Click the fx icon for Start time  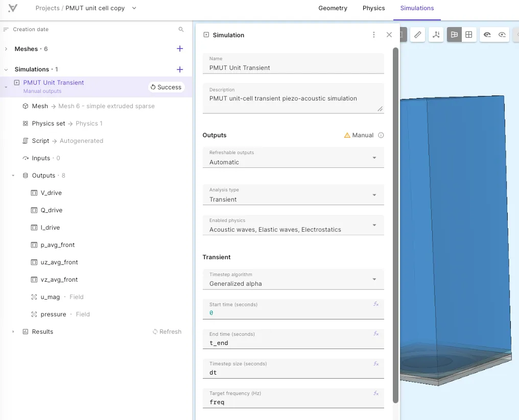376,304
